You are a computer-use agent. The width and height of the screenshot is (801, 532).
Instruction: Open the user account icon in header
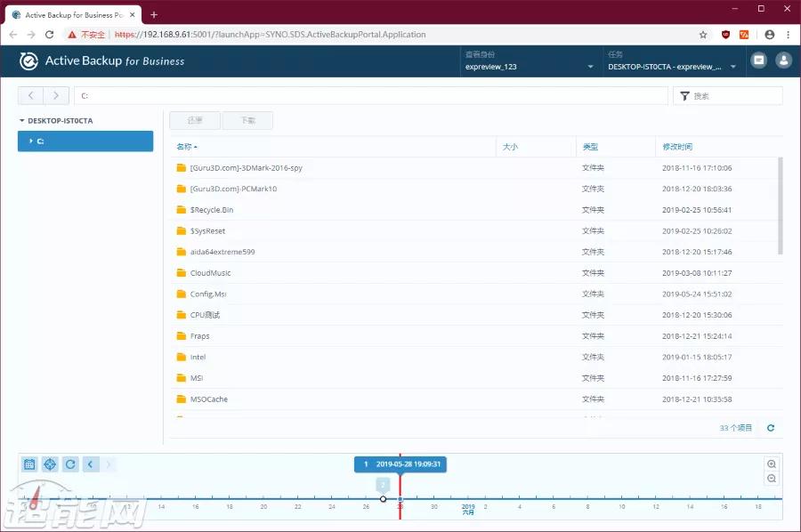[783, 60]
